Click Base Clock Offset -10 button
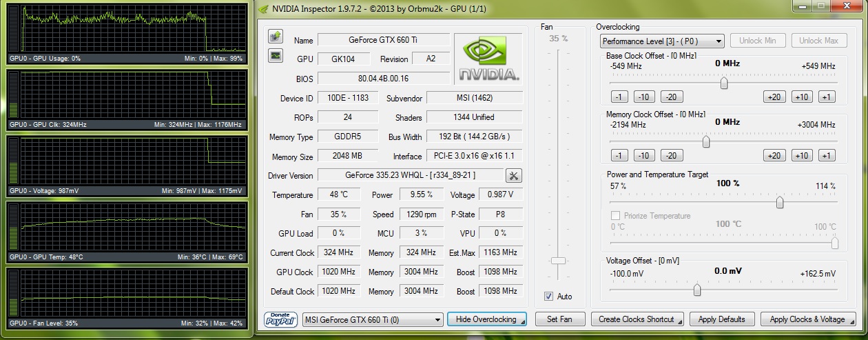The width and height of the screenshot is (868, 340). (x=645, y=97)
